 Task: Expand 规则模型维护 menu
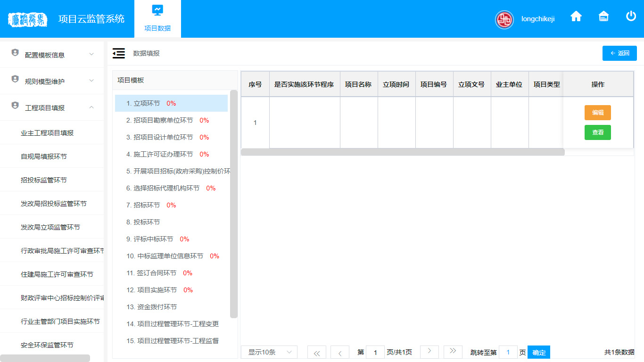click(x=52, y=81)
